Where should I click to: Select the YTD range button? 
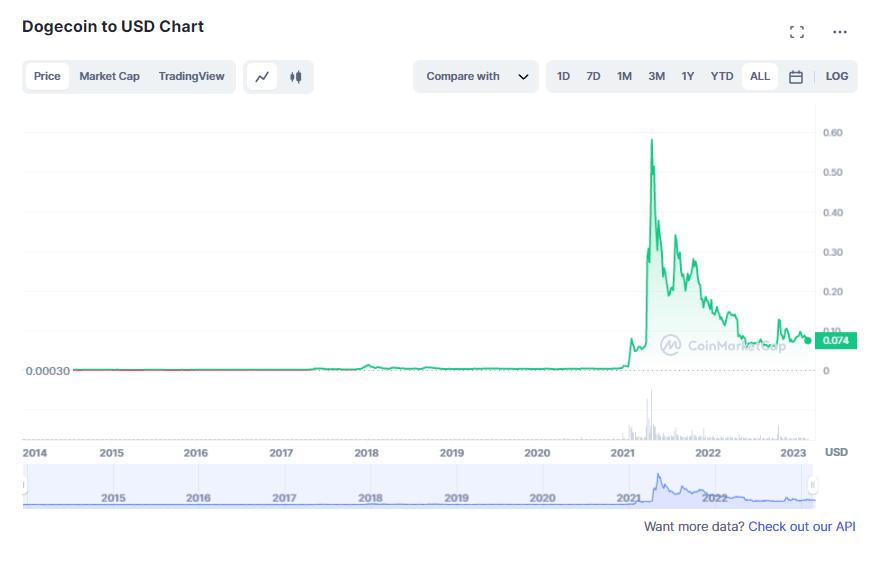[722, 76]
